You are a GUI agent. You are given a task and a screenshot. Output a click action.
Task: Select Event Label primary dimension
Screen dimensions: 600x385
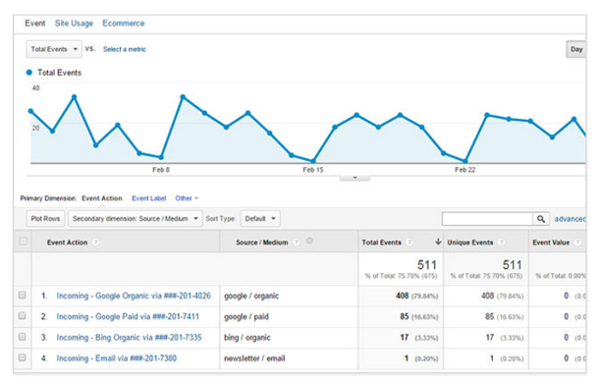point(149,198)
